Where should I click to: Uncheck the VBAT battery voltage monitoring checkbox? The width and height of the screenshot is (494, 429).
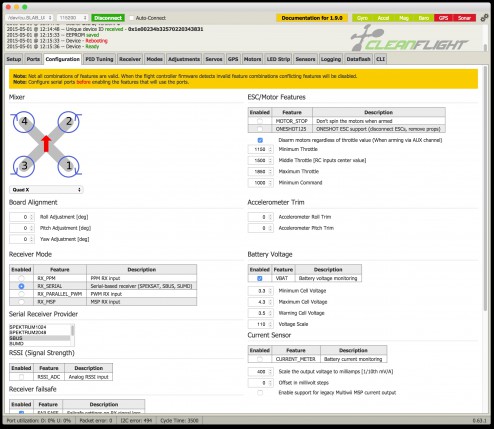(x=260, y=278)
